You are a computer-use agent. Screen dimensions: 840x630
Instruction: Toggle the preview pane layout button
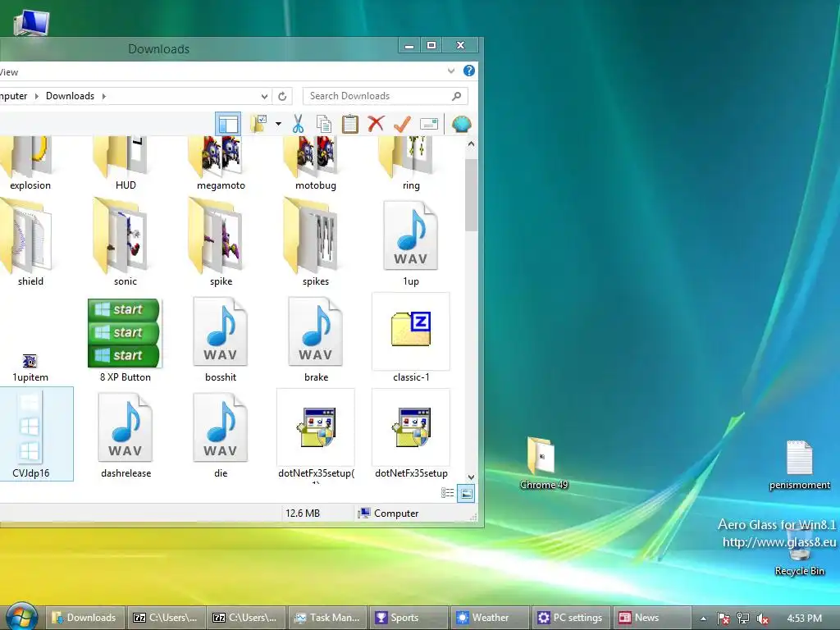(228, 125)
